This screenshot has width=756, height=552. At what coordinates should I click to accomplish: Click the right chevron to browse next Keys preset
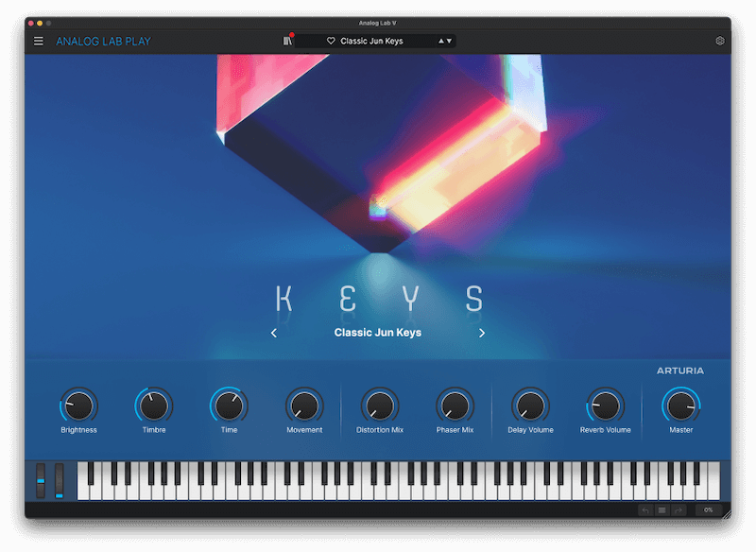coord(482,333)
